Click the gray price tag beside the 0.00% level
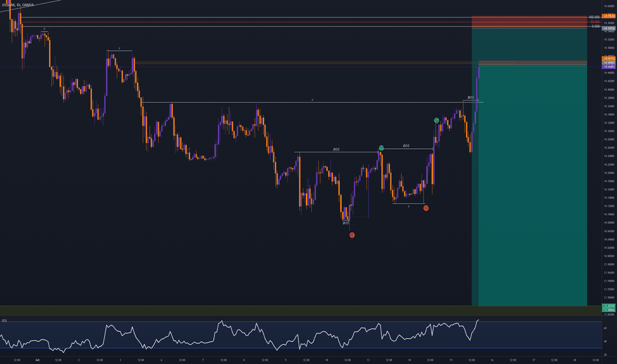Screen dimensions: 617x364 609,28
